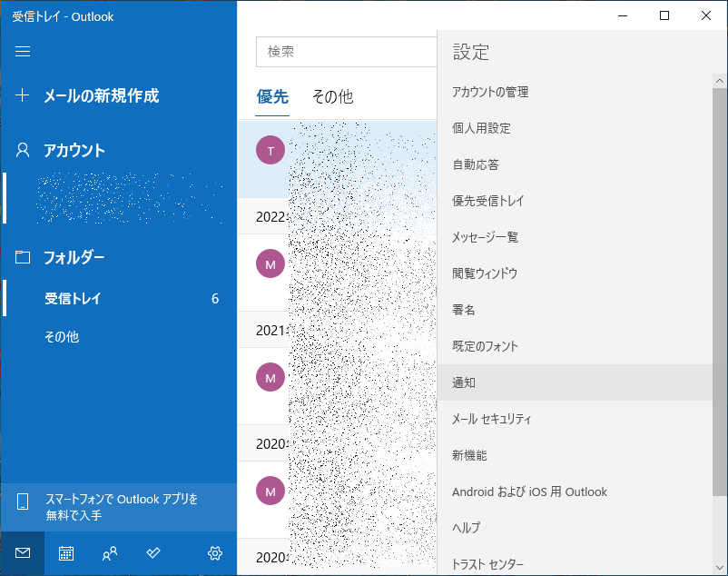This screenshot has width=728, height=576.
Task: Click the Settings gear icon
Action: point(215,552)
